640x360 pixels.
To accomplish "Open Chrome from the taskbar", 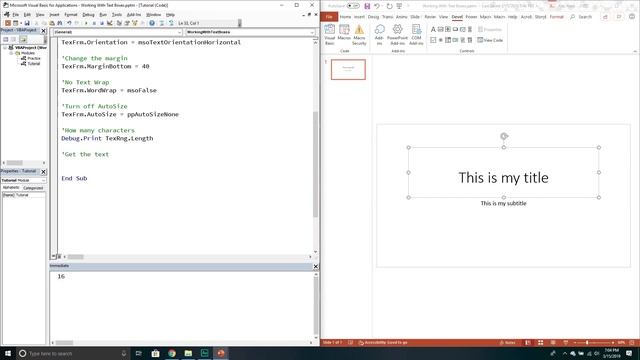I will [172, 353].
